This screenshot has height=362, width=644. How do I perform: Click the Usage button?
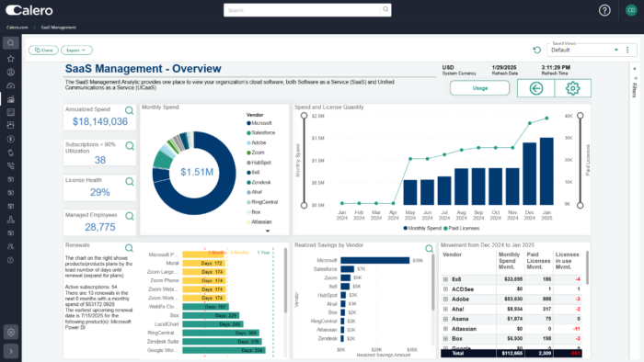(479, 88)
